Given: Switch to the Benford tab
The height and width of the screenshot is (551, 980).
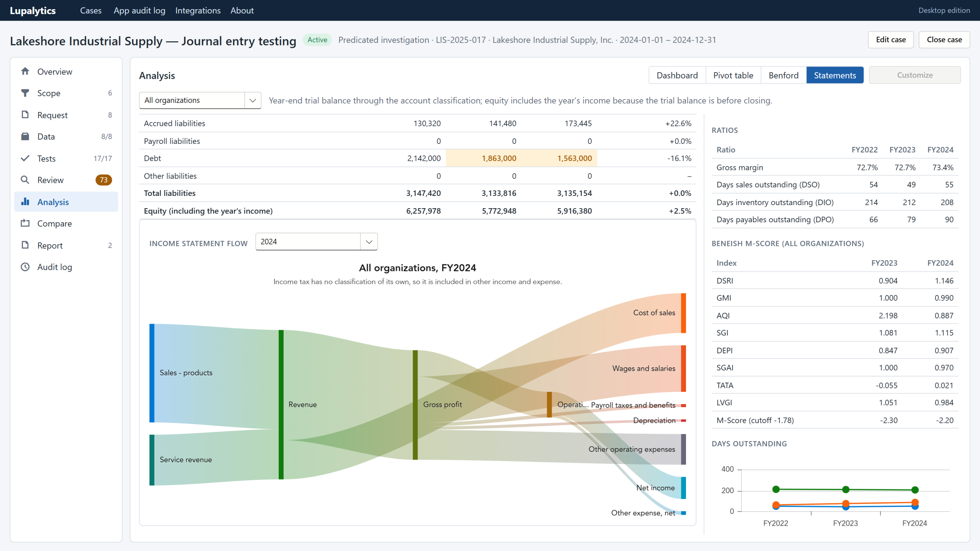Looking at the screenshot, I should tap(784, 75).
